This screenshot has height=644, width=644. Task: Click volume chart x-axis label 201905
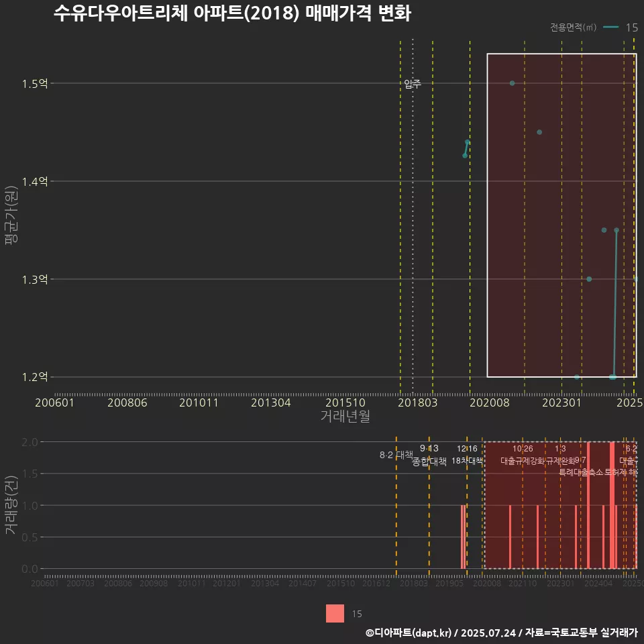pyautogui.click(x=449, y=583)
